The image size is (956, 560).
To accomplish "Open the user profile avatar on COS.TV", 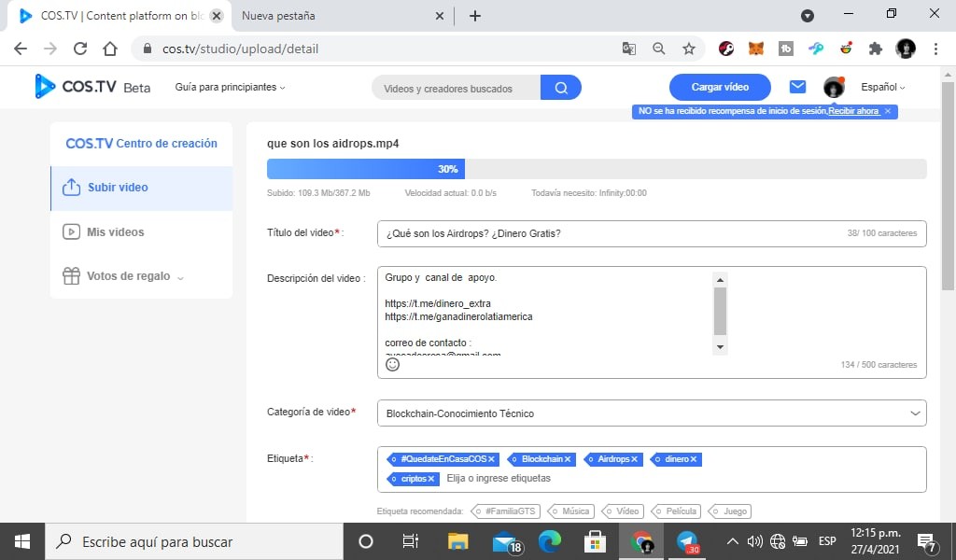I will coord(834,87).
